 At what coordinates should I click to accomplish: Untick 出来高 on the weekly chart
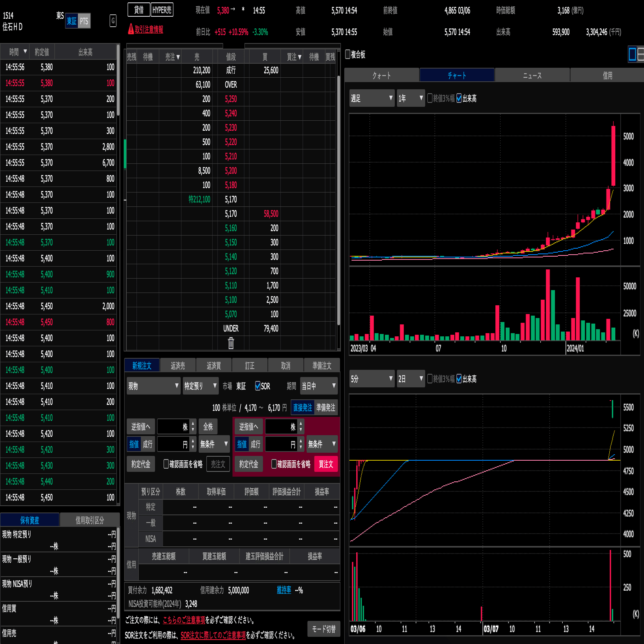click(459, 98)
